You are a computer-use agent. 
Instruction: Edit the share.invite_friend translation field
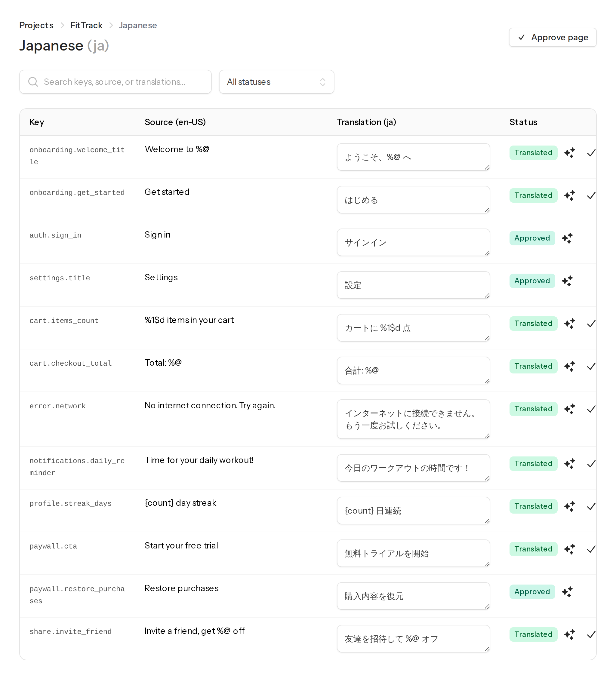click(x=413, y=639)
